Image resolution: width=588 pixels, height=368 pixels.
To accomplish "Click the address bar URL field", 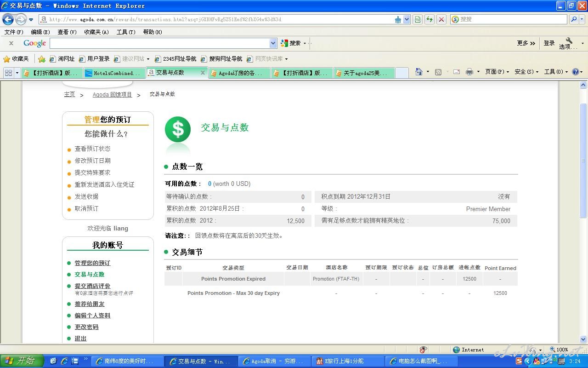I will tap(216, 19).
